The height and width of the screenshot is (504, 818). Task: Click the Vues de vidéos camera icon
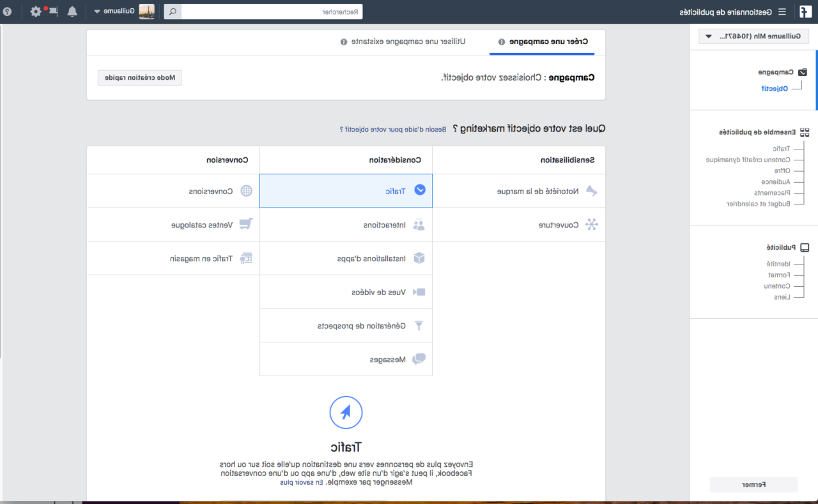(419, 292)
